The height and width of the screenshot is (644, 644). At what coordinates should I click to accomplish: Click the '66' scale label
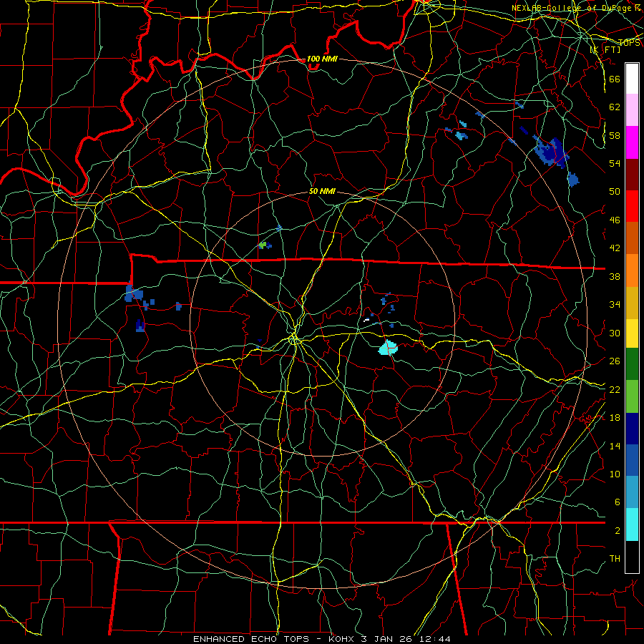(615, 79)
